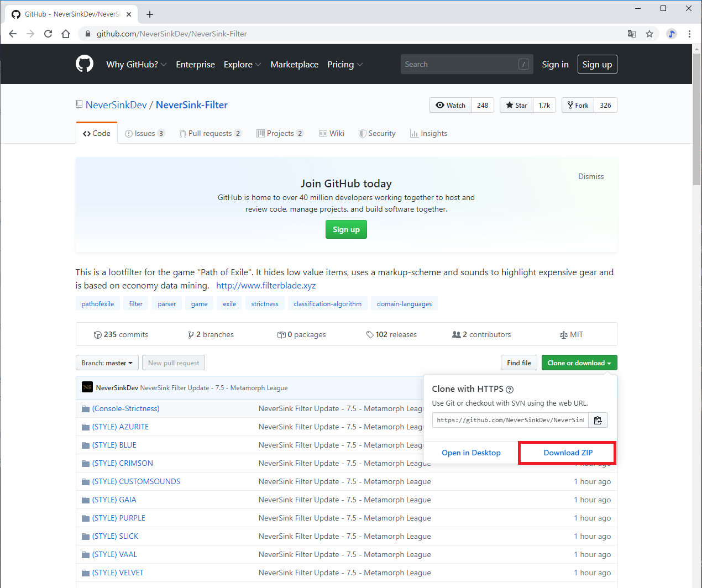Open the (STYLE) CUSTOMSOUNDS folder

point(136,481)
